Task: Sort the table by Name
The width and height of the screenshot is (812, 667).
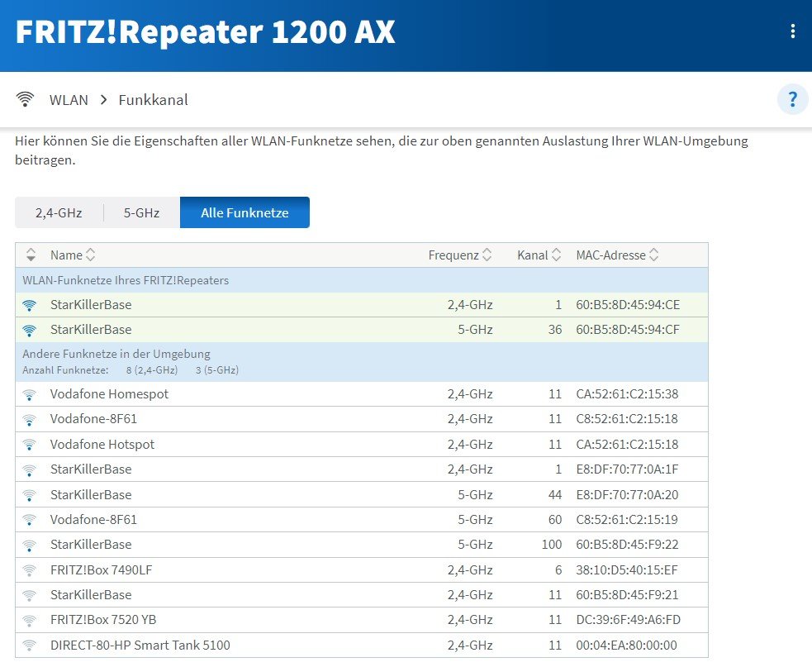Action: [x=73, y=255]
